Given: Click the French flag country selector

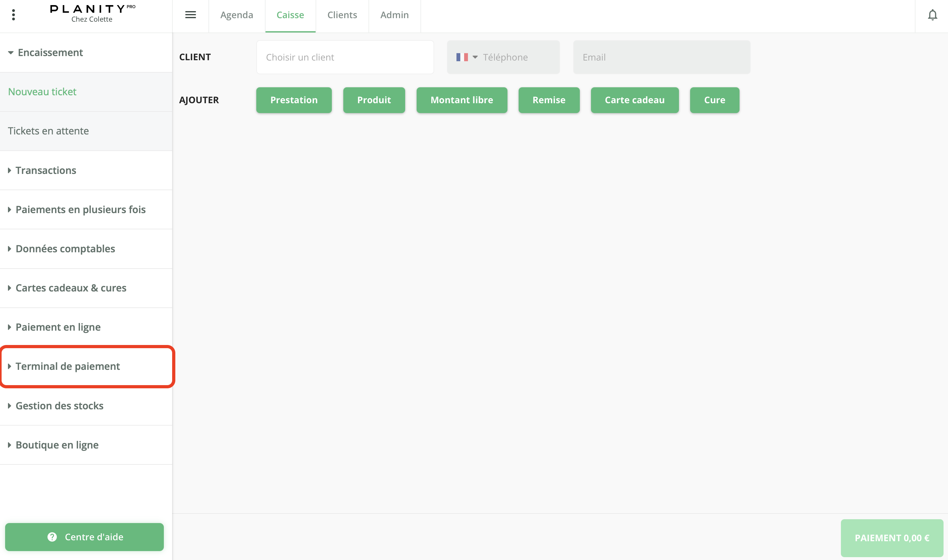Looking at the screenshot, I should coord(466,57).
